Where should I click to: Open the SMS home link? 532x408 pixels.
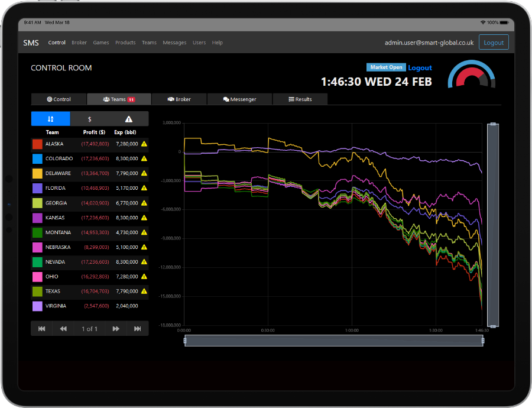(31, 43)
